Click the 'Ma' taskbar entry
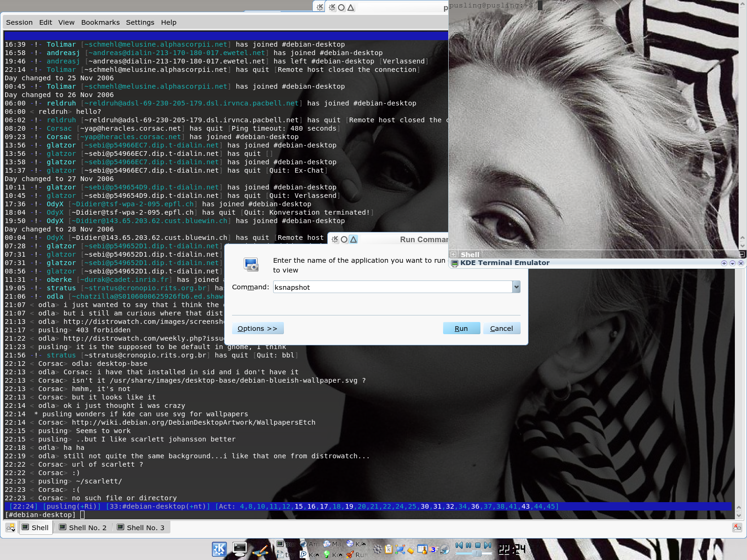 point(332,544)
